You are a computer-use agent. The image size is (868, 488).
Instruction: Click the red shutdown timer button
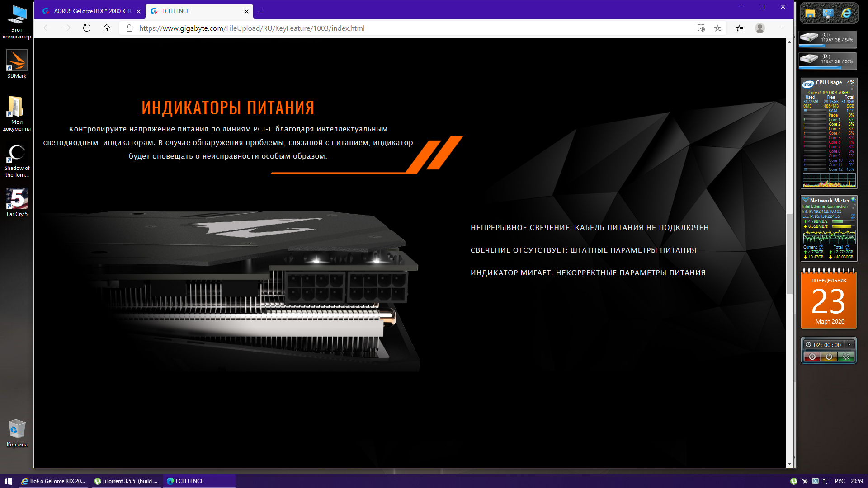pos(812,357)
